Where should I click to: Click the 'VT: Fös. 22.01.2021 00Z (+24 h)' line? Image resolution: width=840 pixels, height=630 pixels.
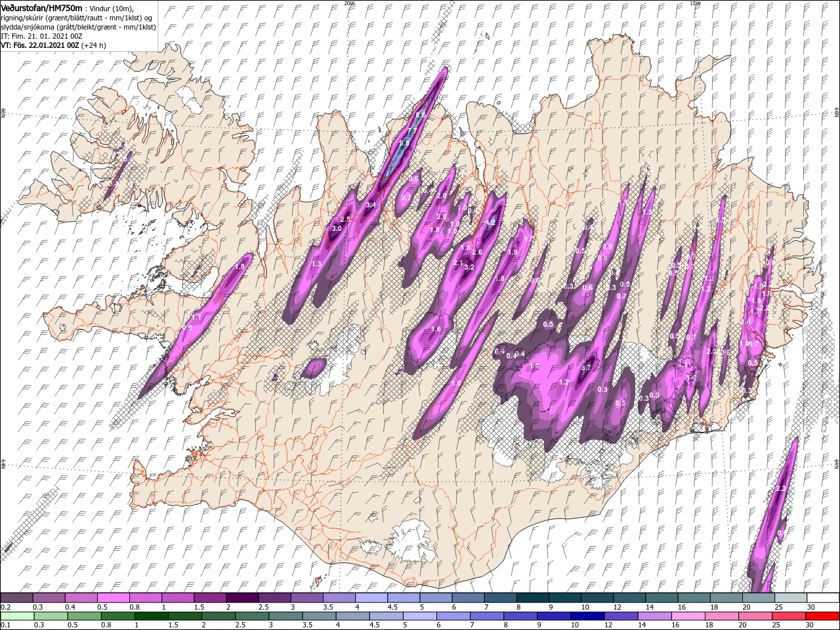53,45
